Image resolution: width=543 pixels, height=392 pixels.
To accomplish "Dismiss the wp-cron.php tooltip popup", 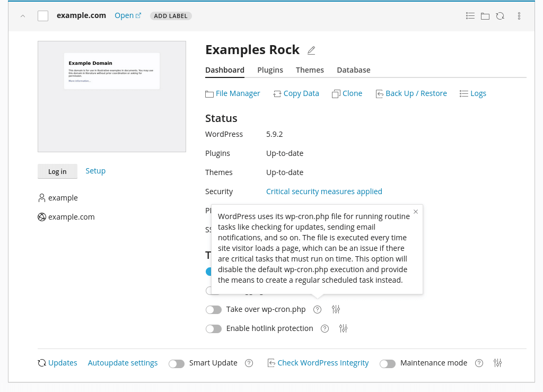I will [415, 211].
